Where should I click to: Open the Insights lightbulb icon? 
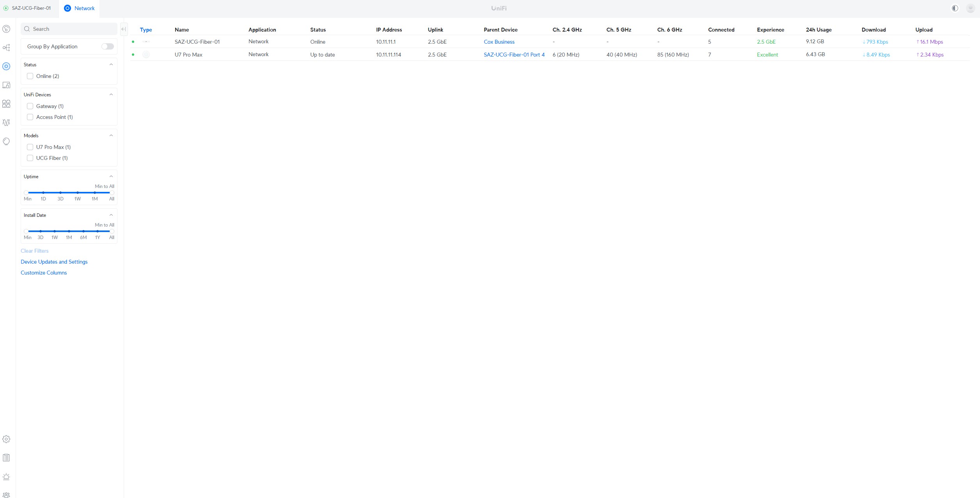[6, 141]
